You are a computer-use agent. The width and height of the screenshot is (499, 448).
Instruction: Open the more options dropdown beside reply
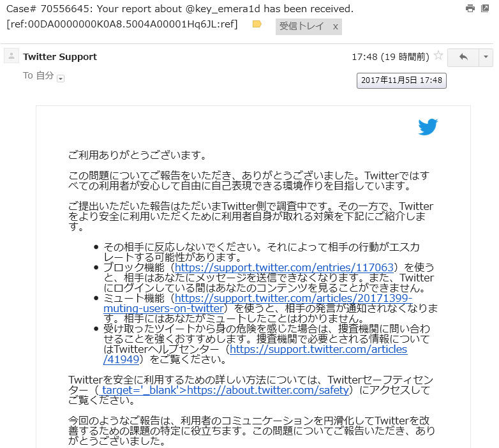[x=486, y=57]
